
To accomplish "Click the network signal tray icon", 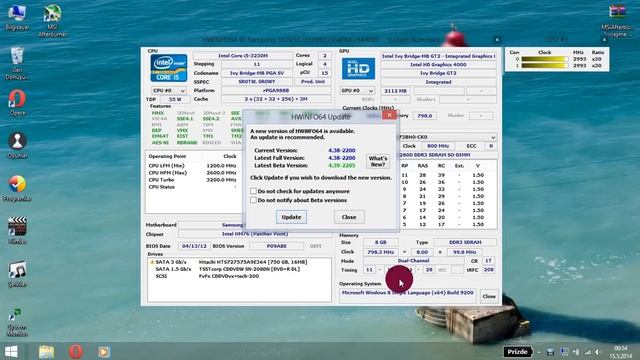I will point(587,352).
